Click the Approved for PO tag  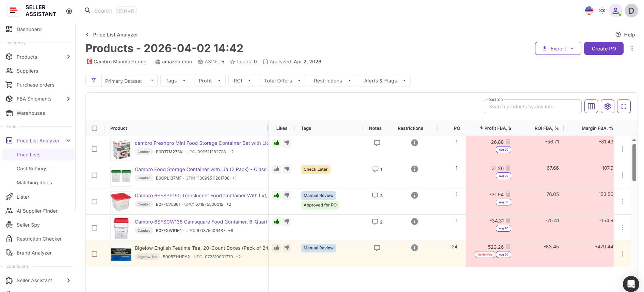click(320, 205)
